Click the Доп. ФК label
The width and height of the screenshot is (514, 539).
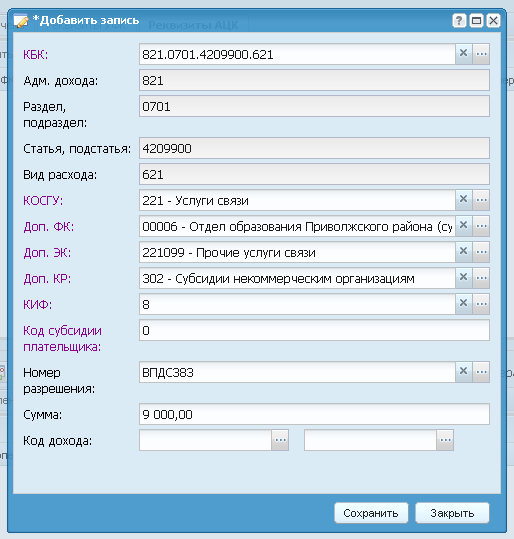[48, 227]
